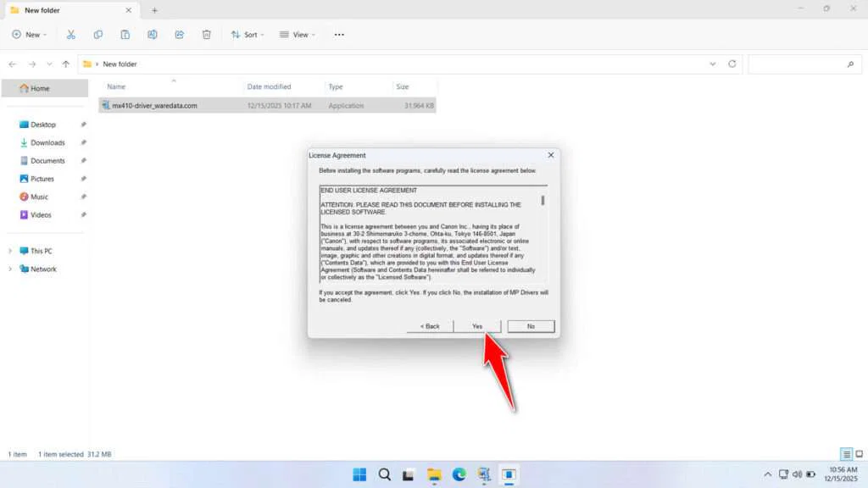Open the Windows Start menu

coord(359,474)
